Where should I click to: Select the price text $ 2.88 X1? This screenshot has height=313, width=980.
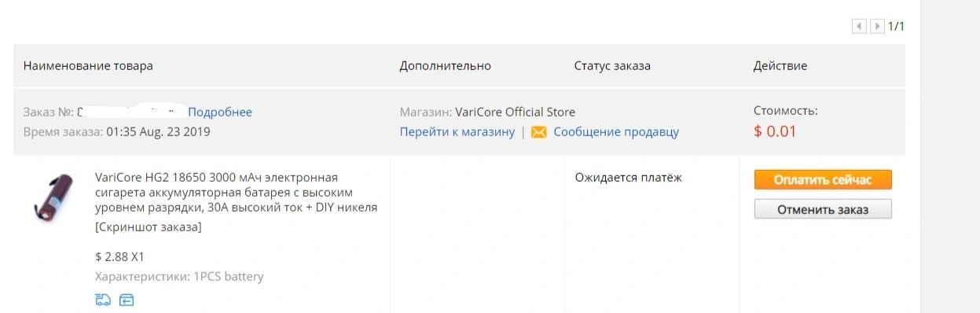click(x=119, y=256)
